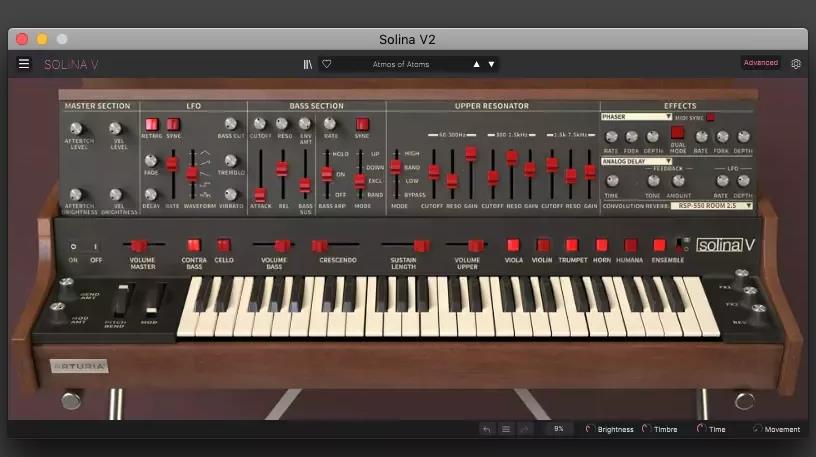Click the Env Amt knob
The height and width of the screenshot is (457, 816).
point(305,124)
